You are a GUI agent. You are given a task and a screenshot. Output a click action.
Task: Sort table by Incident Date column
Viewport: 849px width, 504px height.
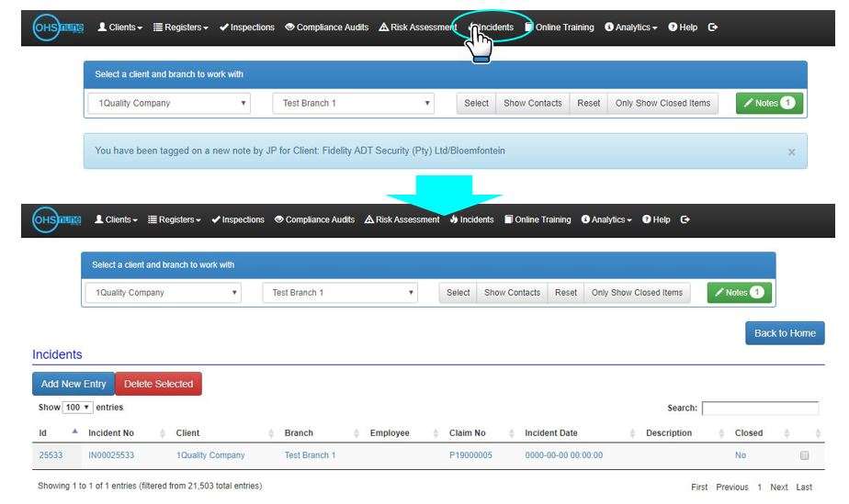coord(580,432)
